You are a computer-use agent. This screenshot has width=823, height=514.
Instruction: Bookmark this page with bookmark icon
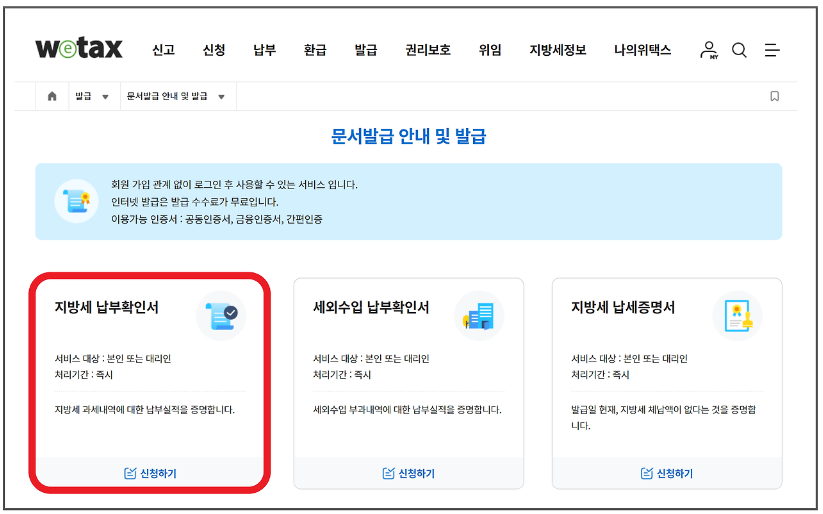click(774, 96)
